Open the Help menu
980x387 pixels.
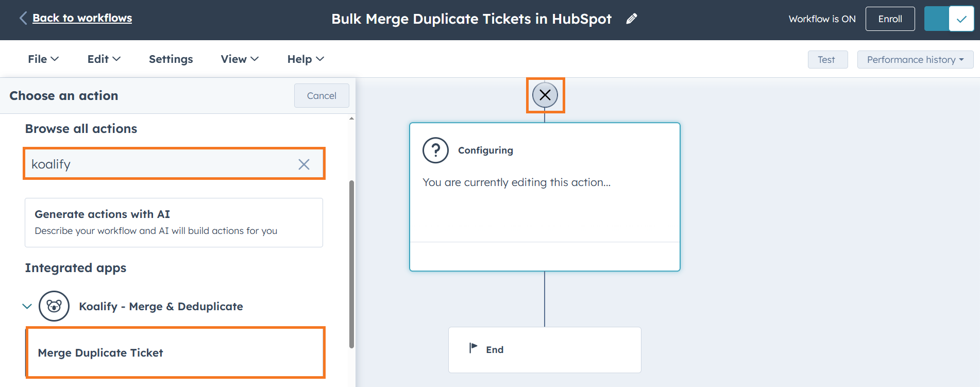point(306,59)
